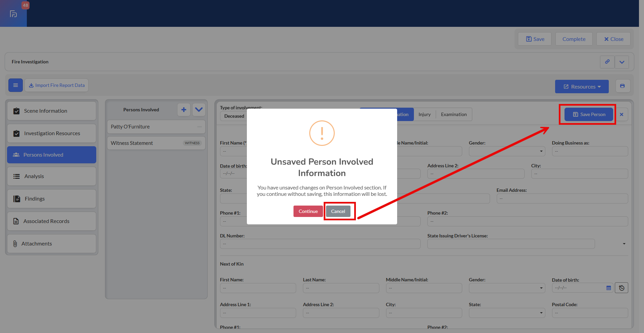Click the print icon button
Screen dimensions: 644x333
point(623,86)
